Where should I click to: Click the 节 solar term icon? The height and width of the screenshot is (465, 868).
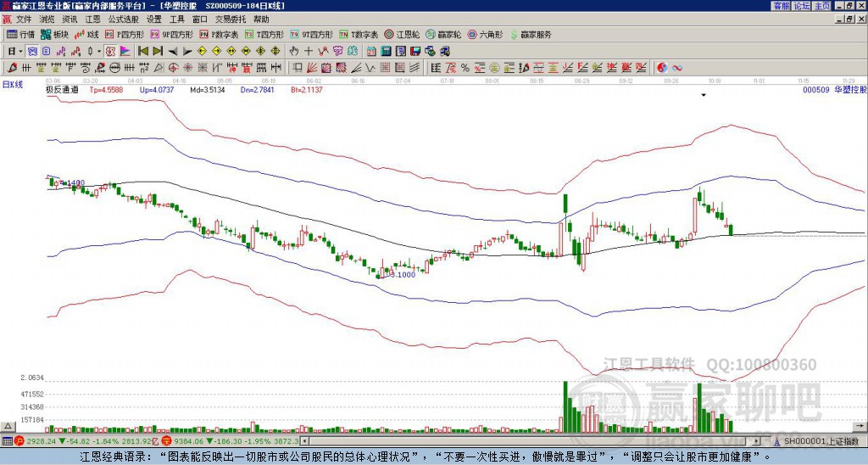click(x=337, y=51)
